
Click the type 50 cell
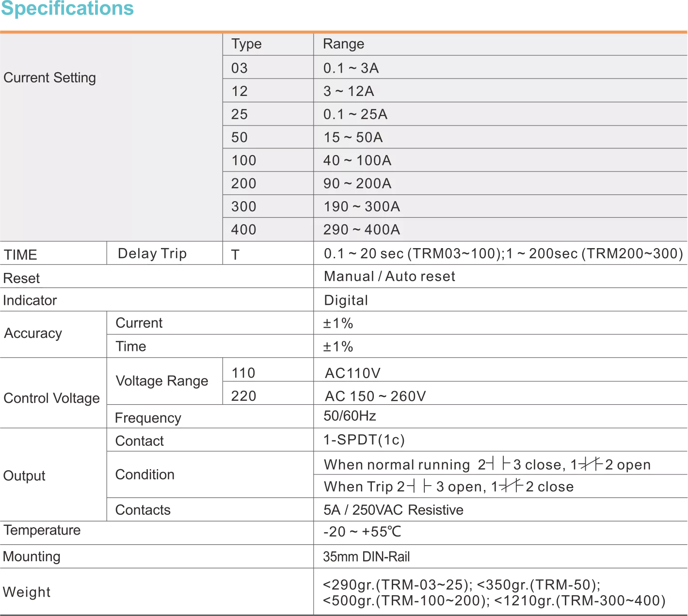[x=240, y=137]
